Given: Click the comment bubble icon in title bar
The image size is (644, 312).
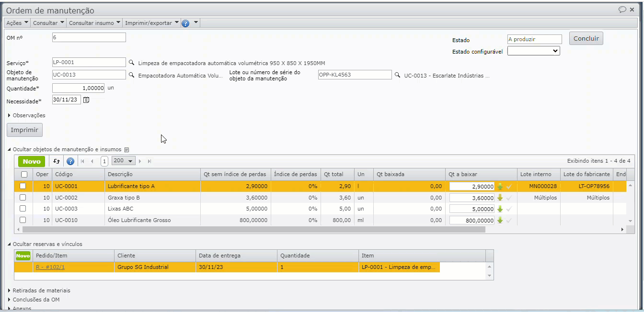Looking at the screenshot, I should [622, 10].
